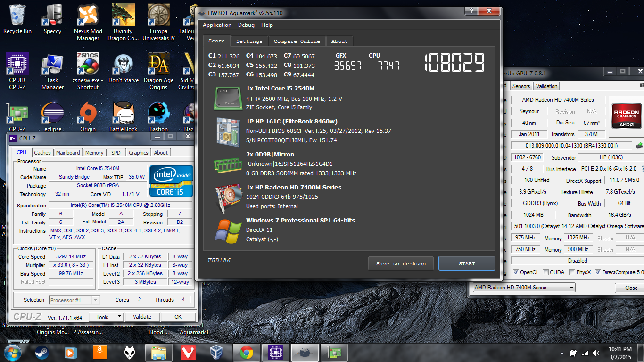The image size is (644, 362).
Task: Open the Mainboard tab in CPU-Z
Action: (x=68, y=153)
